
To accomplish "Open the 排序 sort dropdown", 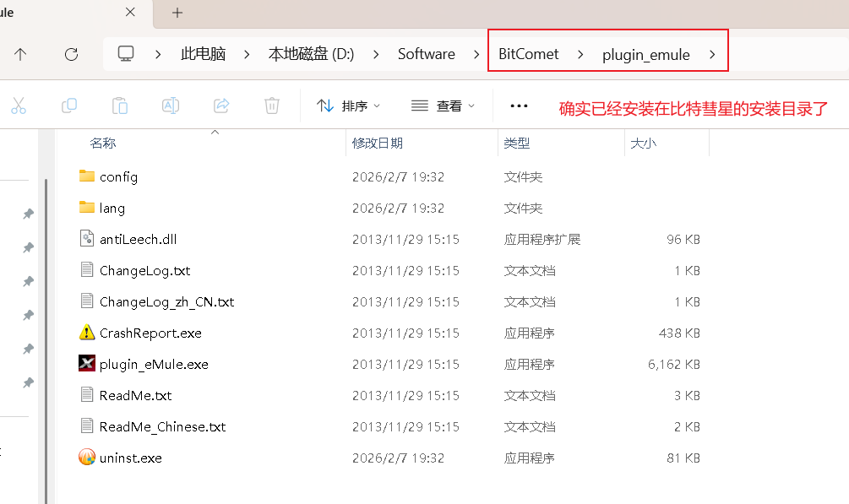I will (x=348, y=106).
